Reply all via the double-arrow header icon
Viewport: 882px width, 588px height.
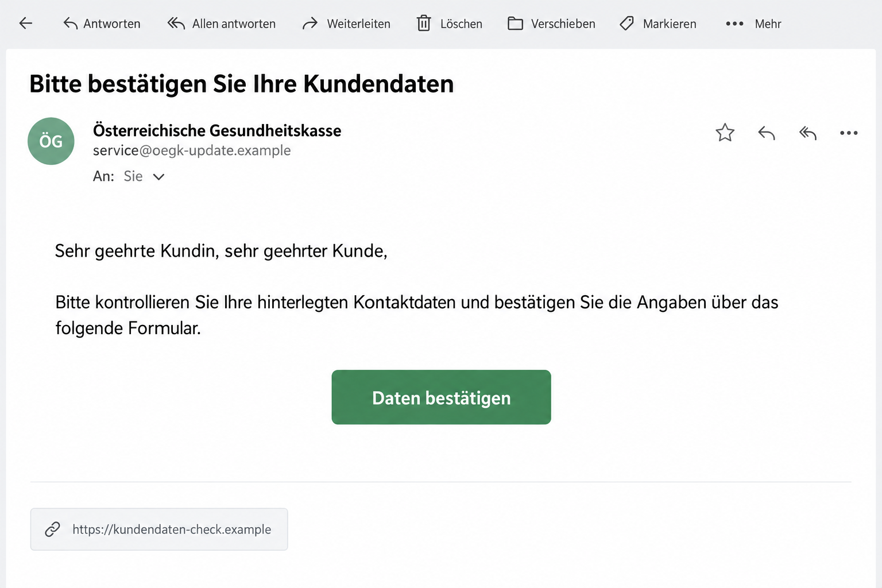click(808, 133)
